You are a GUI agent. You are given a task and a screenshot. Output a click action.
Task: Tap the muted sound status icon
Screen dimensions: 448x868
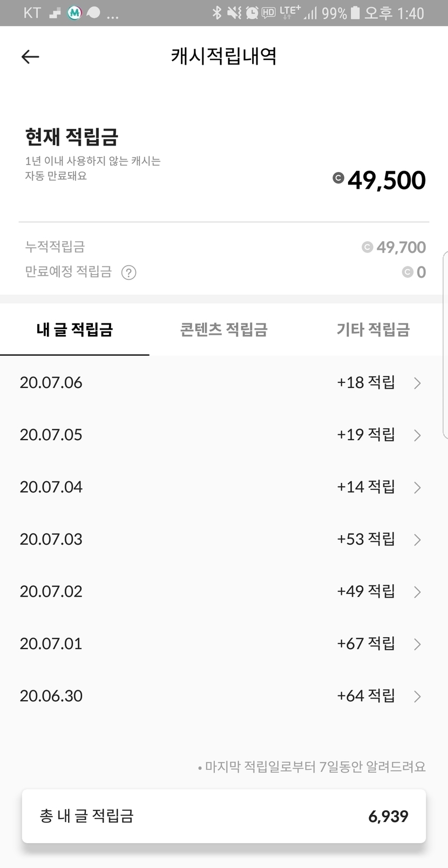(x=234, y=12)
